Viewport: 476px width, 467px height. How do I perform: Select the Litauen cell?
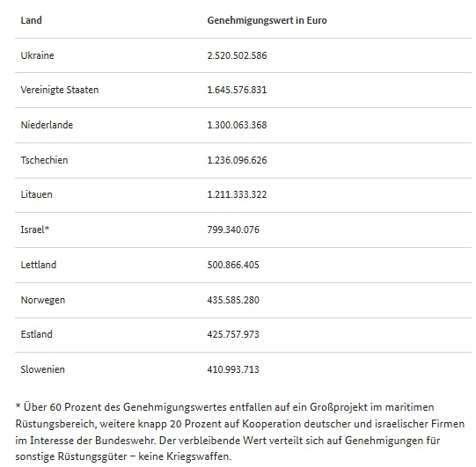(x=36, y=194)
